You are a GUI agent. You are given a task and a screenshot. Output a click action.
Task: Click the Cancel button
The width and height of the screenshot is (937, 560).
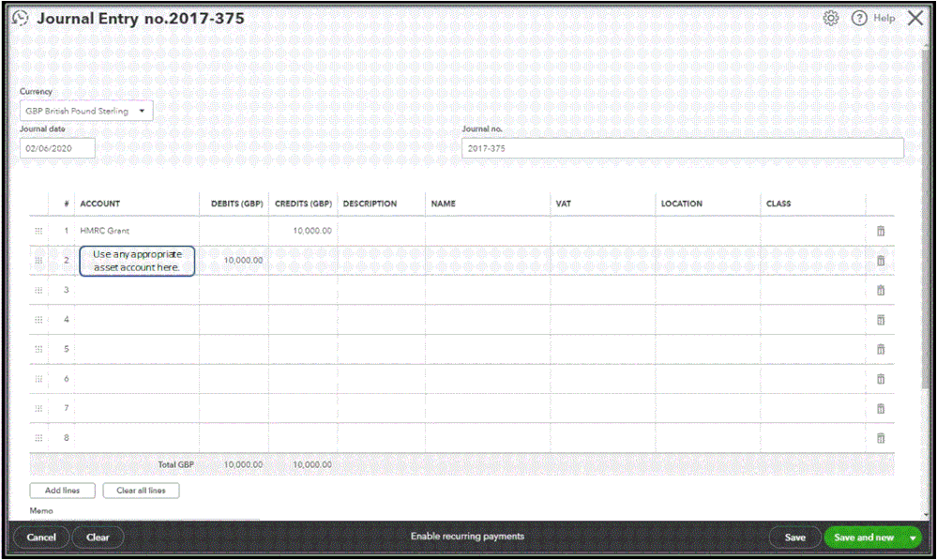pos(41,537)
